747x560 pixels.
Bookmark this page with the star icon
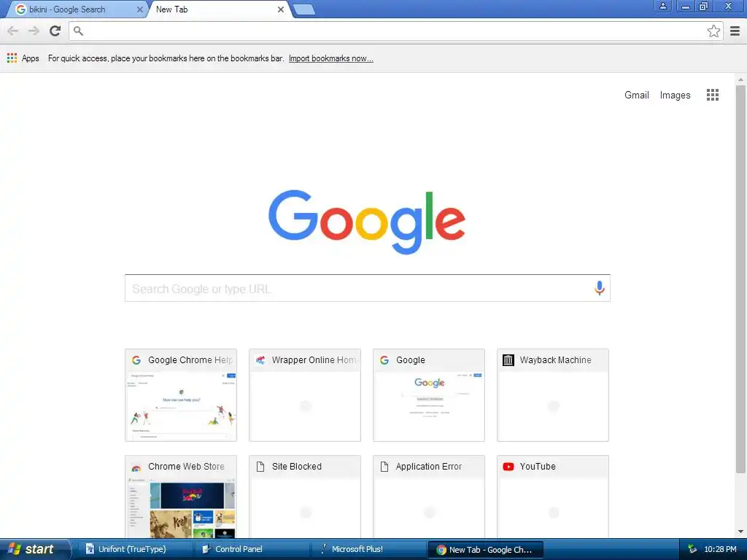tap(713, 31)
